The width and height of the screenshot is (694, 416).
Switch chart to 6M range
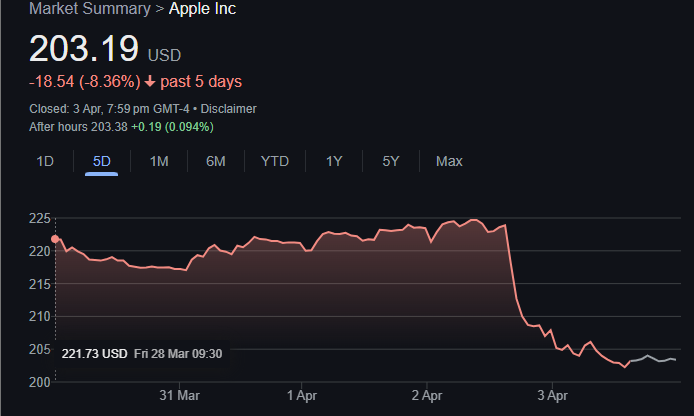pyautogui.click(x=215, y=161)
